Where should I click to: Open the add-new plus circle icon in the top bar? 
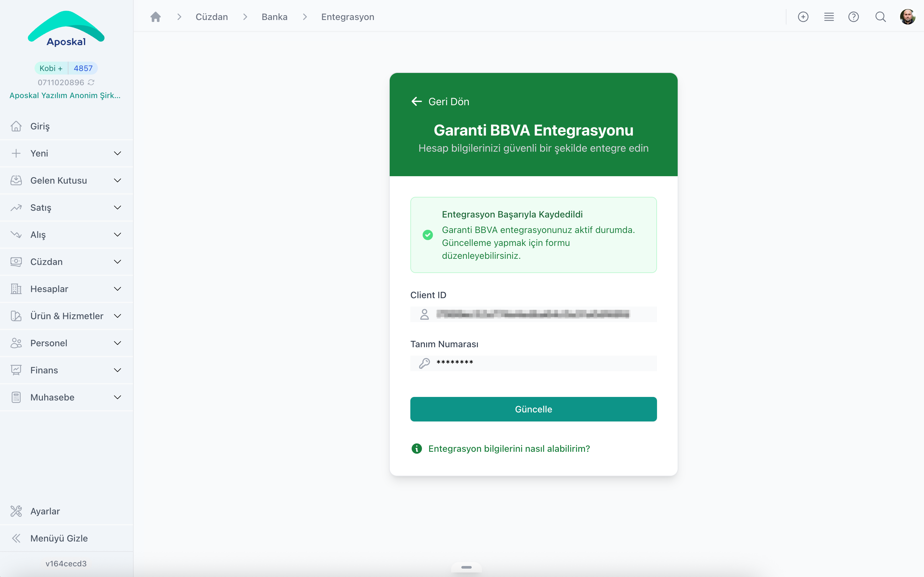803,17
